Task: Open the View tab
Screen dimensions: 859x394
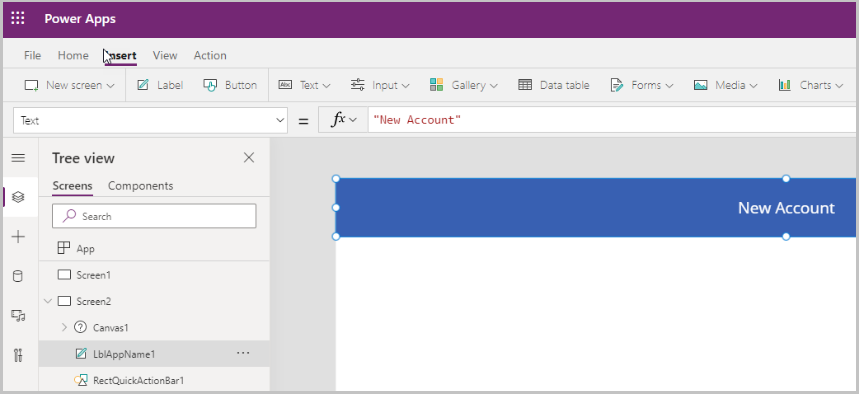Action: (x=165, y=55)
